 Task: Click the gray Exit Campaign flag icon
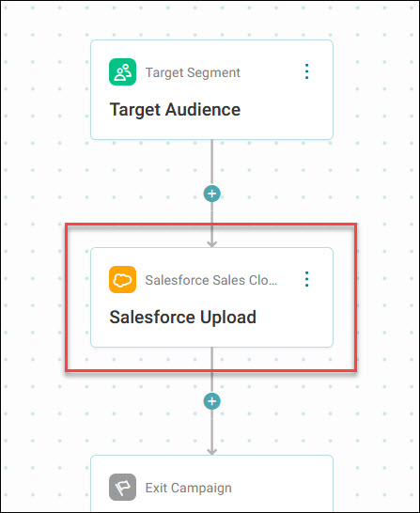122,487
